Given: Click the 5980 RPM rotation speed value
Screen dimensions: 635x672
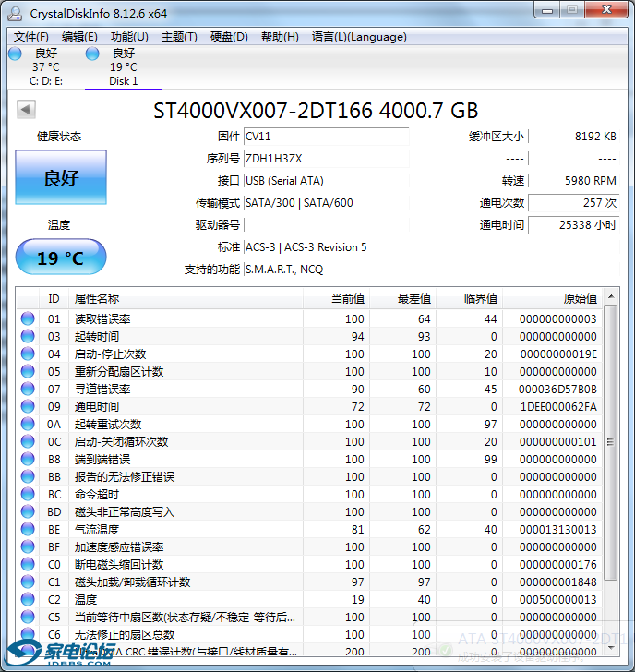Looking at the screenshot, I should [x=591, y=181].
